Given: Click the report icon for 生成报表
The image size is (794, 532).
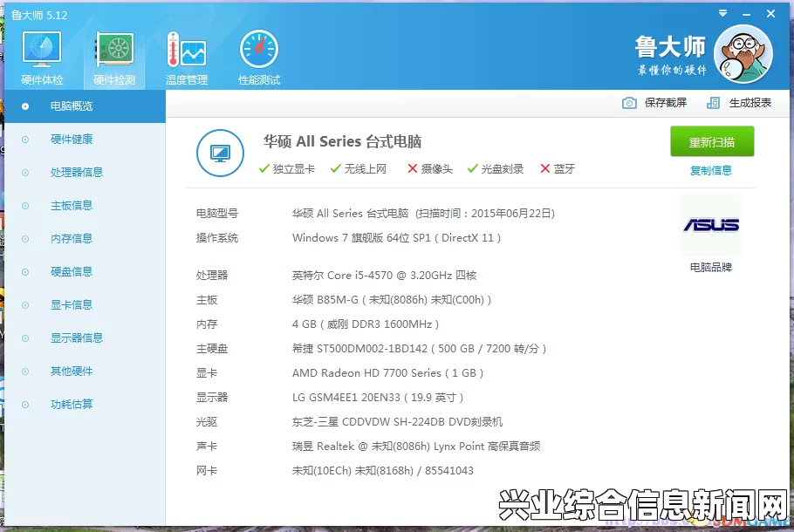Looking at the screenshot, I should (713, 103).
